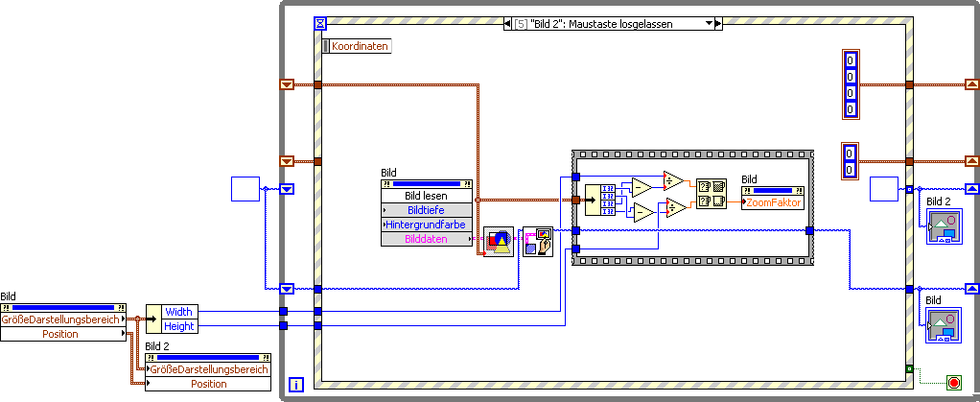
Task: Select the Bild 2 picture indicator terminal
Action: (x=944, y=225)
